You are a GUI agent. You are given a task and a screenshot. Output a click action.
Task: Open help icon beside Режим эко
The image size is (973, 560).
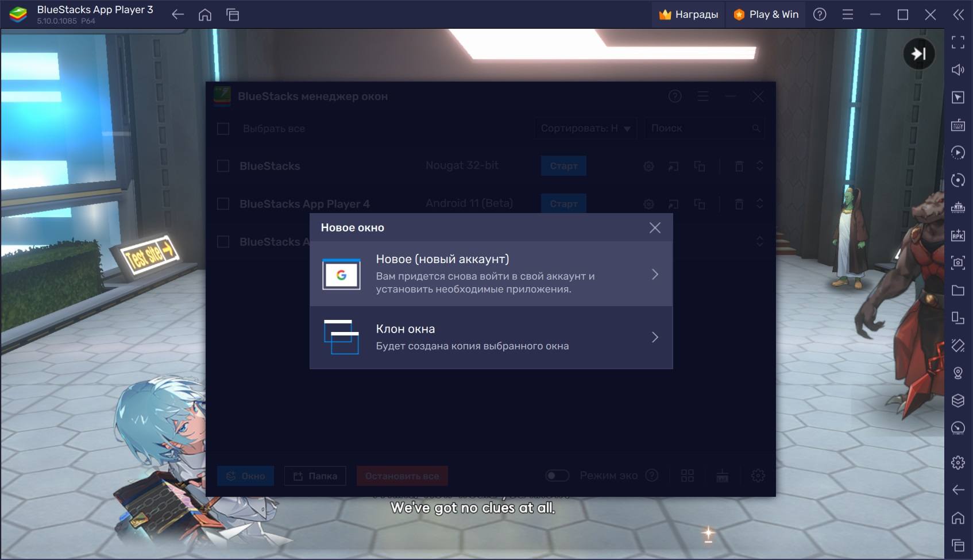coord(651,475)
